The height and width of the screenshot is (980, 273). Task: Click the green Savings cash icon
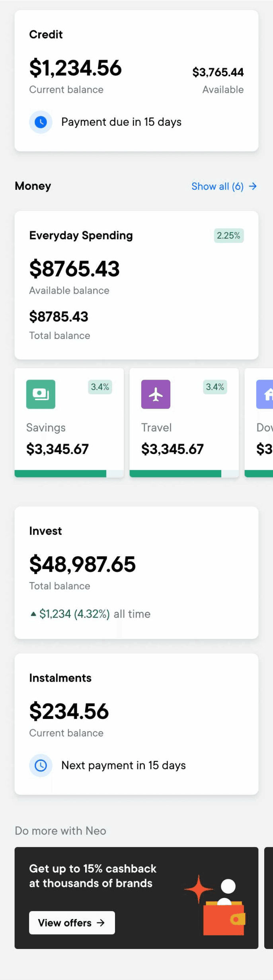click(41, 394)
